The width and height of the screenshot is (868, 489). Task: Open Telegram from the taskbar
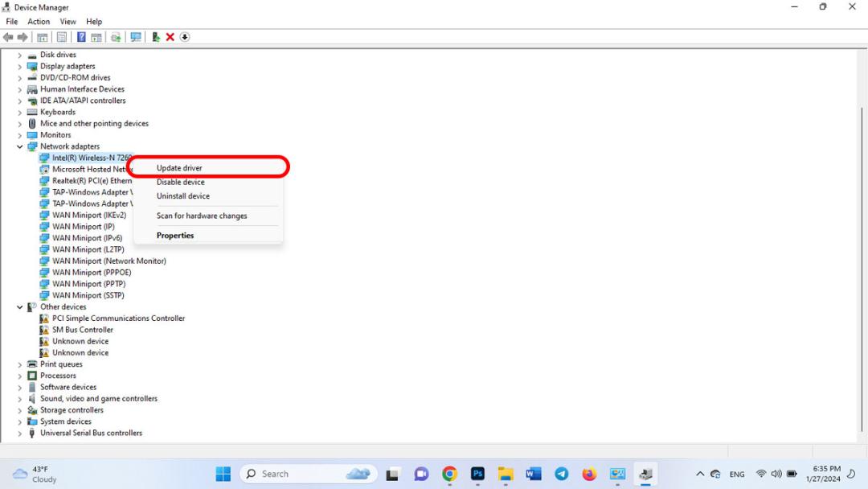561,474
